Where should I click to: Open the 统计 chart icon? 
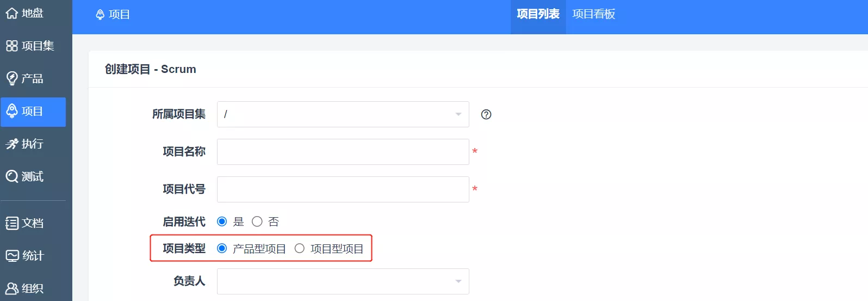pos(12,256)
